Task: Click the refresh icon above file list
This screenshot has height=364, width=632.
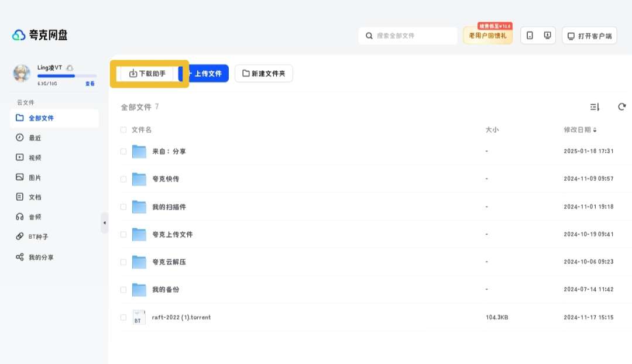Action: (x=621, y=107)
